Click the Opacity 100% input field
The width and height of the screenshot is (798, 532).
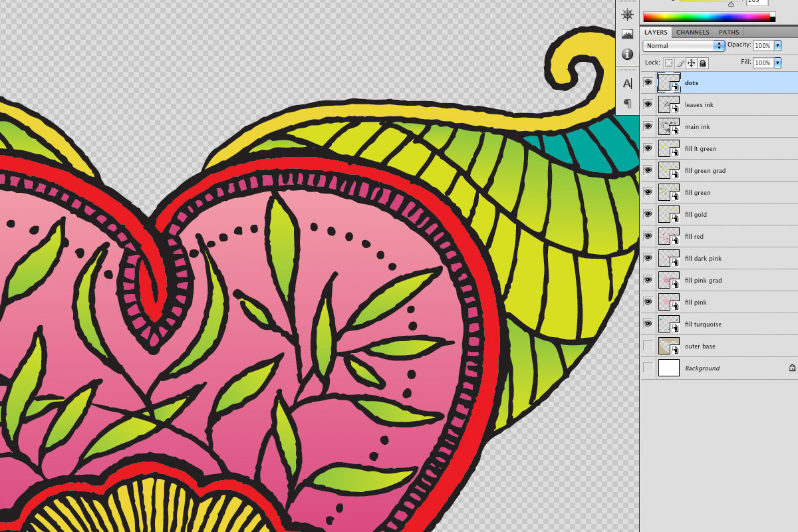[x=763, y=45]
